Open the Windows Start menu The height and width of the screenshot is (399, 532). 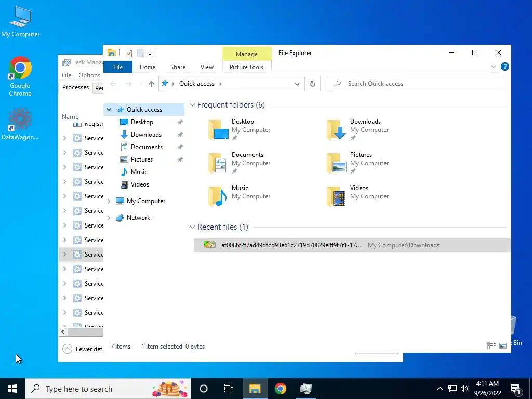(12, 389)
